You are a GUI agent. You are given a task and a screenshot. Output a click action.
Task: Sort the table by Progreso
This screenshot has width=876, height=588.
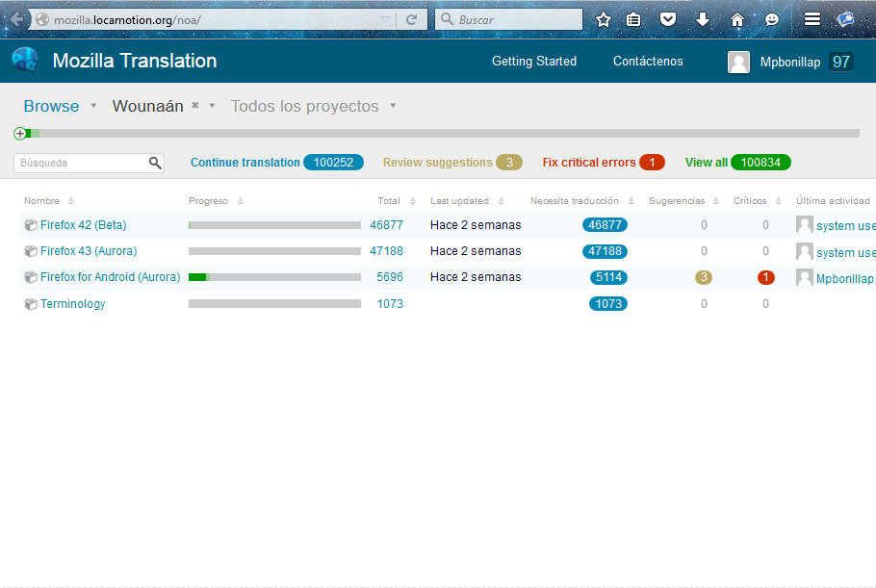(x=216, y=201)
